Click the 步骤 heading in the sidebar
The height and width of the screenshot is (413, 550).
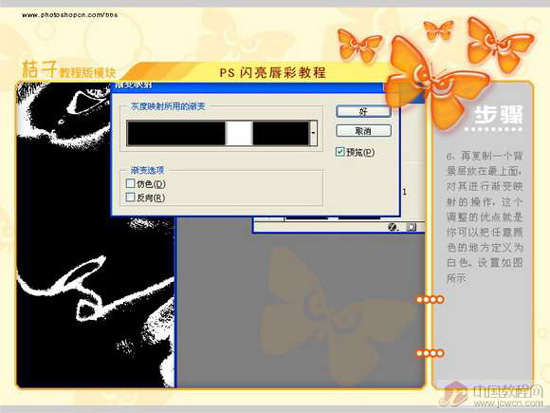click(x=498, y=115)
